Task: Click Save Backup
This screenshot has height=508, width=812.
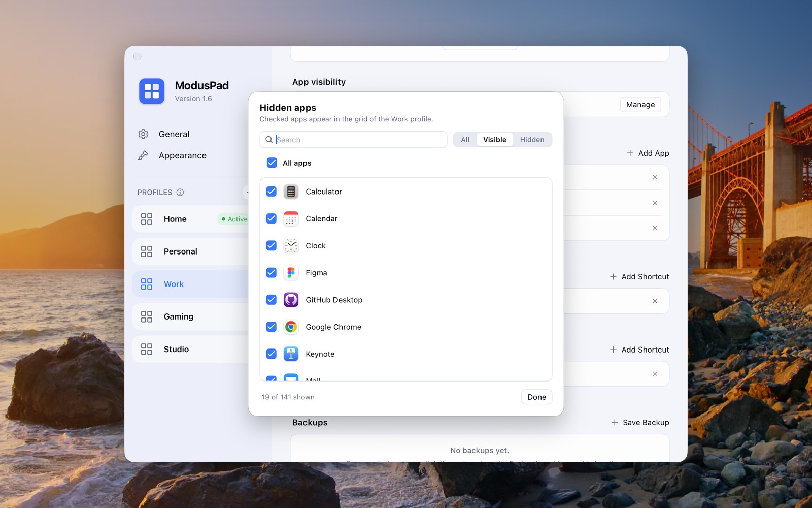Action: coord(640,423)
